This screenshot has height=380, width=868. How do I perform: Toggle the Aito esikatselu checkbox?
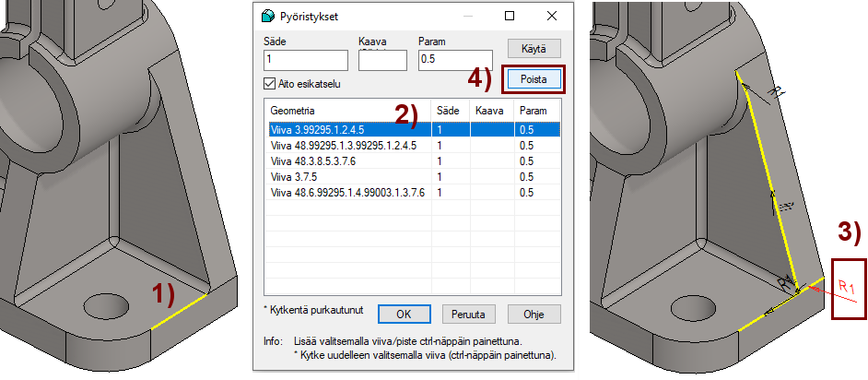tap(269, 84)
